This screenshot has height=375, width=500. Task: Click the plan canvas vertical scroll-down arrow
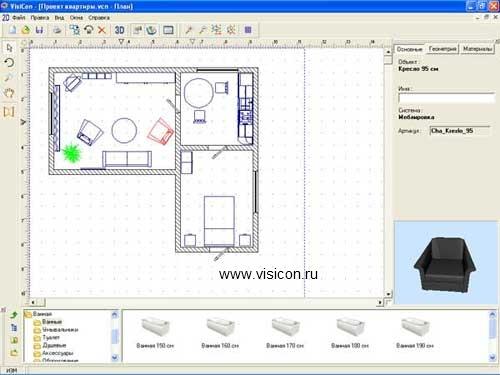388,294
